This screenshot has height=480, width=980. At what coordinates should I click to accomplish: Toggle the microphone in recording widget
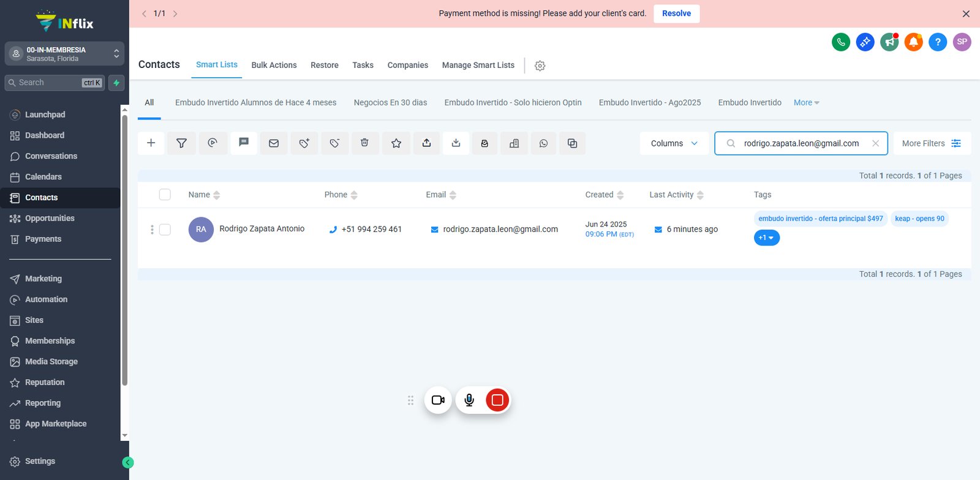469,400
